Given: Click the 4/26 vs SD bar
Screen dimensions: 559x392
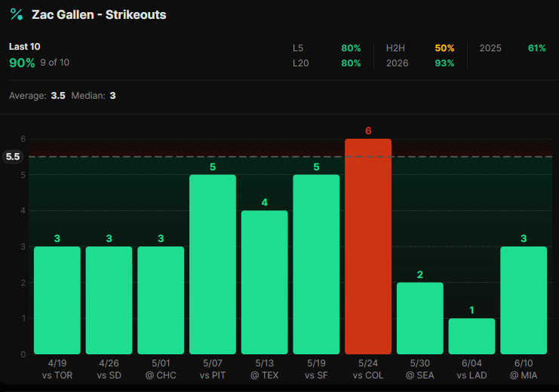Looking at the screenshot, I should pos(109,301).
